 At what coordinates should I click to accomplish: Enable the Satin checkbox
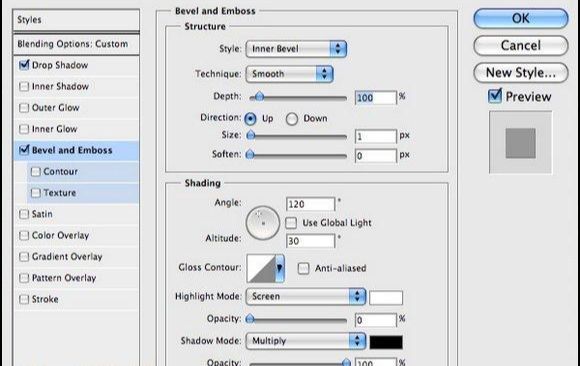[24, 214]
